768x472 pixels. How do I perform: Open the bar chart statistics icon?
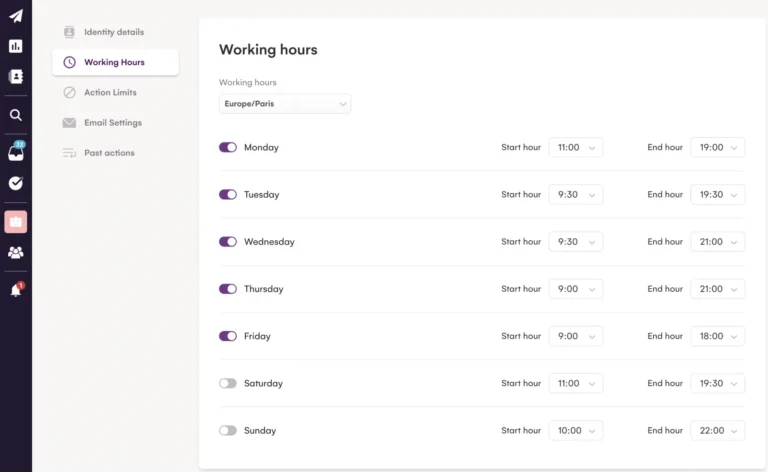pyautogui.click(x=16, y=46)
